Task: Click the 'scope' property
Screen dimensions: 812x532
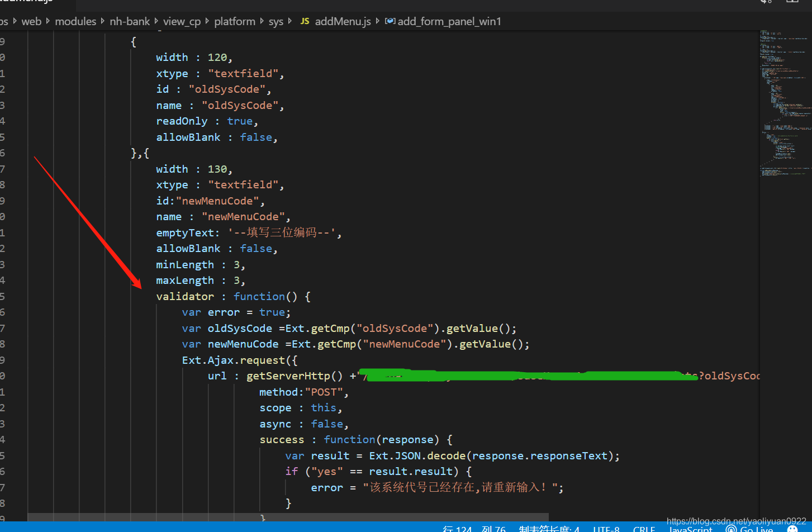Action: tap(275, 408)
